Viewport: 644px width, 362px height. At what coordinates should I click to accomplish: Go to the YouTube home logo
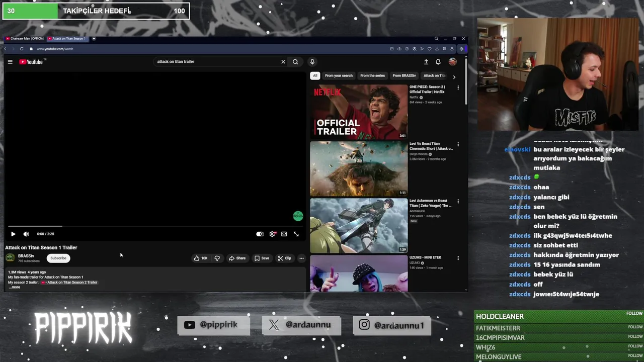(31, 62)
